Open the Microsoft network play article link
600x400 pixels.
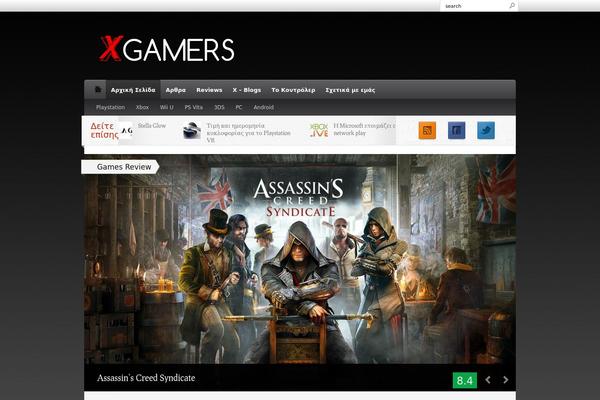point(364,129)
